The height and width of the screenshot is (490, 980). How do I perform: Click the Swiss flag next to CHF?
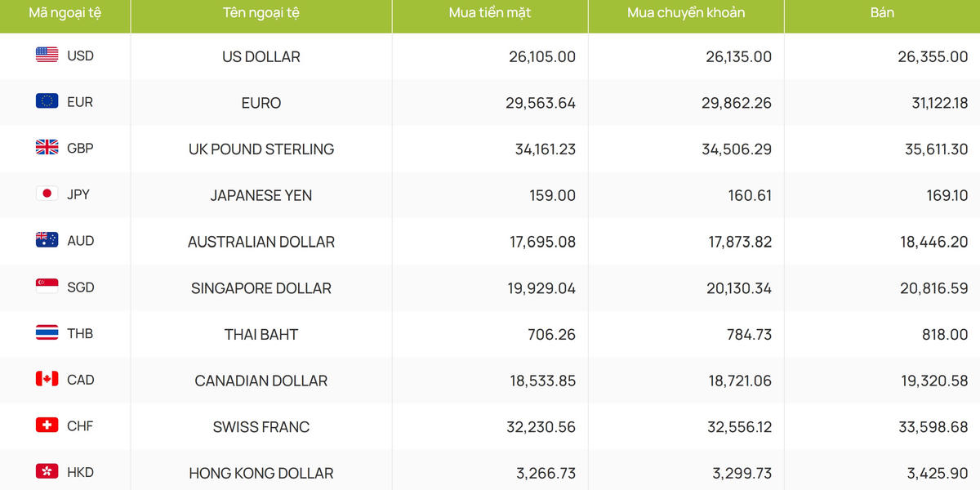click(x=47, y=425)
